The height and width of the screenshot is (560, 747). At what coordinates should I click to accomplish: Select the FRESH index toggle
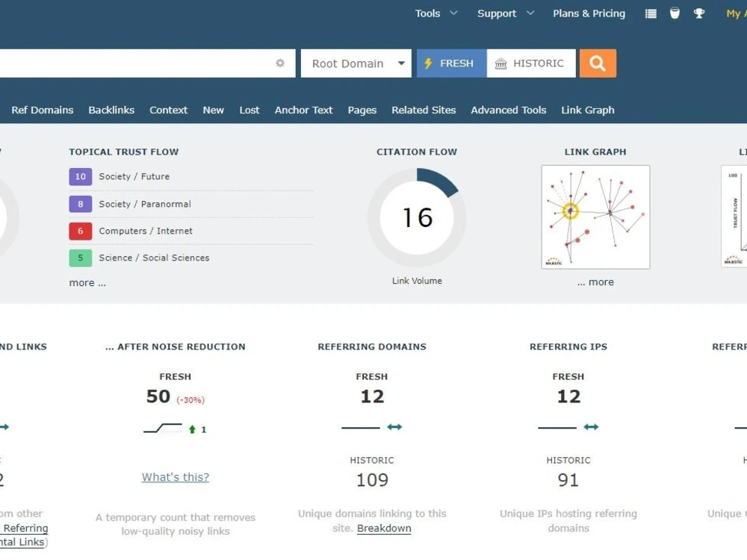[x=451, y=63]
